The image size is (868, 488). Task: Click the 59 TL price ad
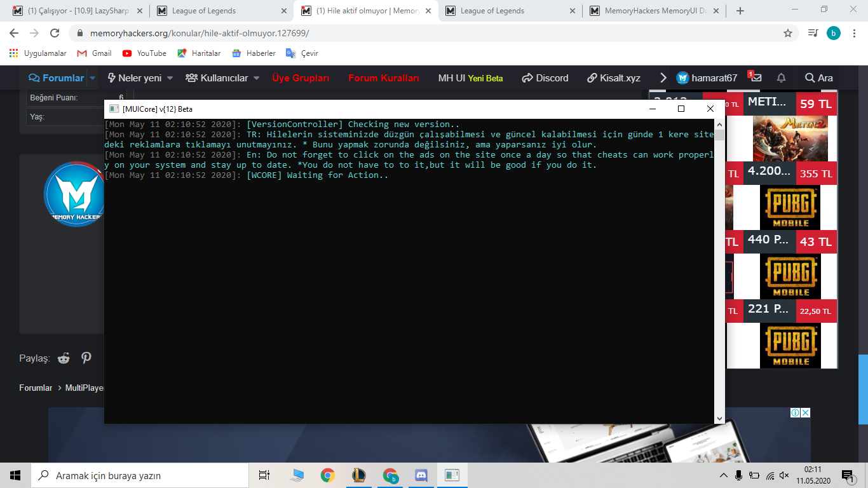tap(816, 104)
